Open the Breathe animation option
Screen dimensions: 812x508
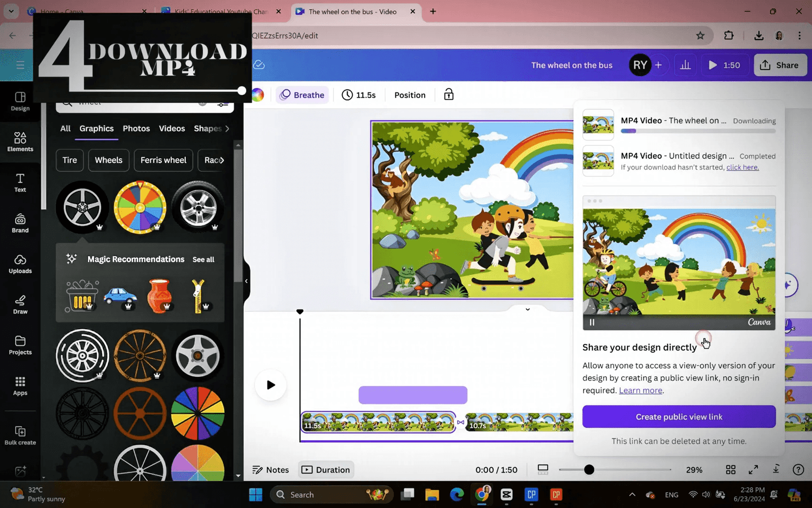(302, 95)
